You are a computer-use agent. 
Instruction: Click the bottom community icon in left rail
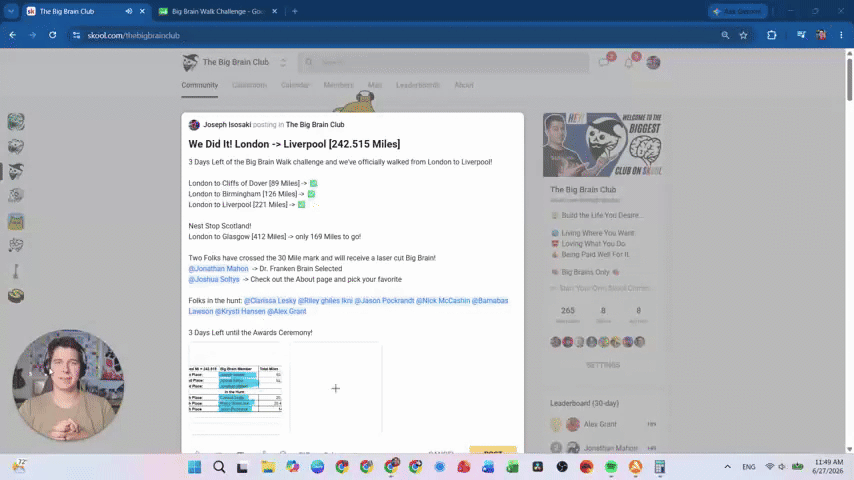point(16,295)
